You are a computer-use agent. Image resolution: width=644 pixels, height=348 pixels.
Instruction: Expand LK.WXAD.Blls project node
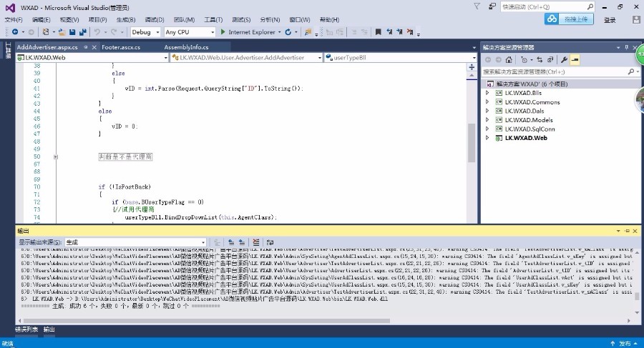pos(487,93)
